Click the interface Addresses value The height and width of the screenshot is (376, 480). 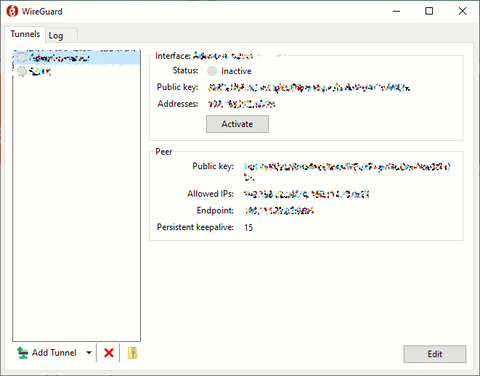pyautogui.click(x=242, y=104)
